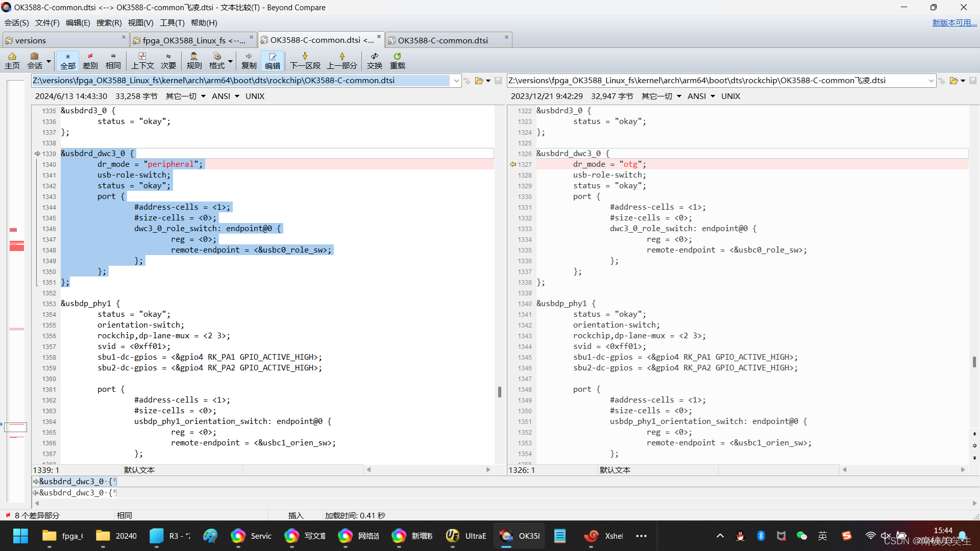Toggle Edit (编辑) mode button
The image size is (980, 551).
(x=273, y=60)
